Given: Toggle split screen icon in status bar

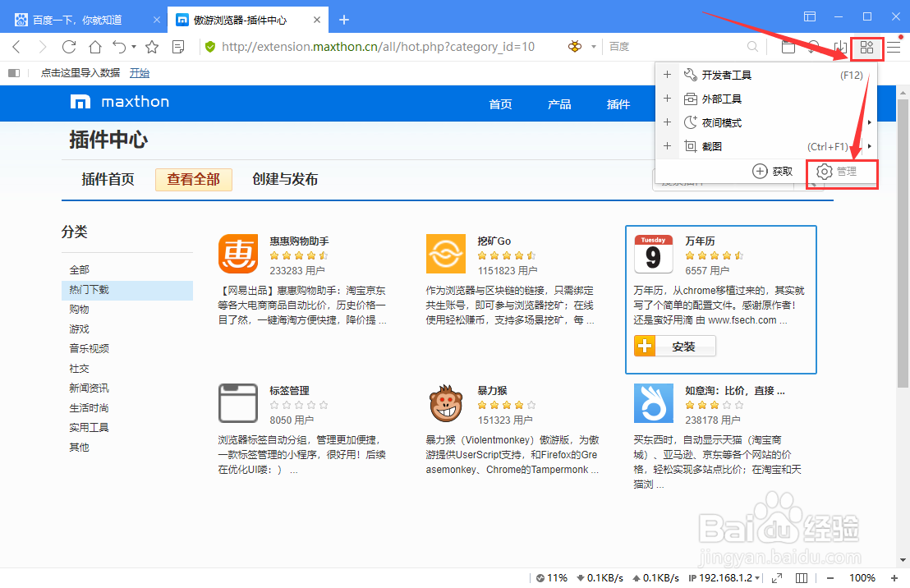Looking at the screenshot, I should pos(802,578).
